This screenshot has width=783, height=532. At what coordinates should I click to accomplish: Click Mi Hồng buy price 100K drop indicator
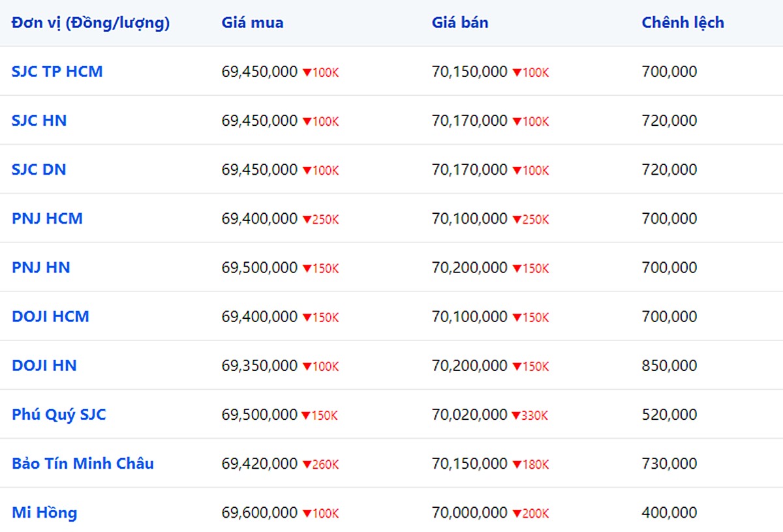pyautogui.click(x=320, y=514)
